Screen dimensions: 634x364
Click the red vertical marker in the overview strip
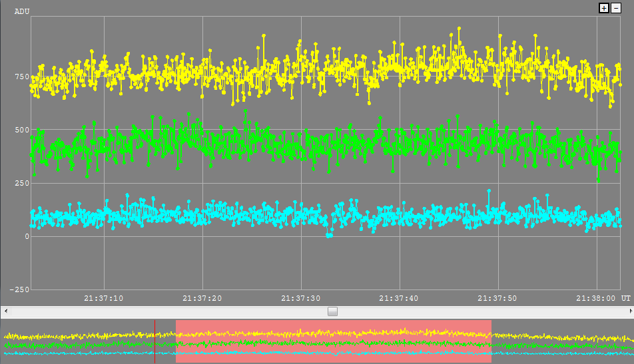pos(155,341)
